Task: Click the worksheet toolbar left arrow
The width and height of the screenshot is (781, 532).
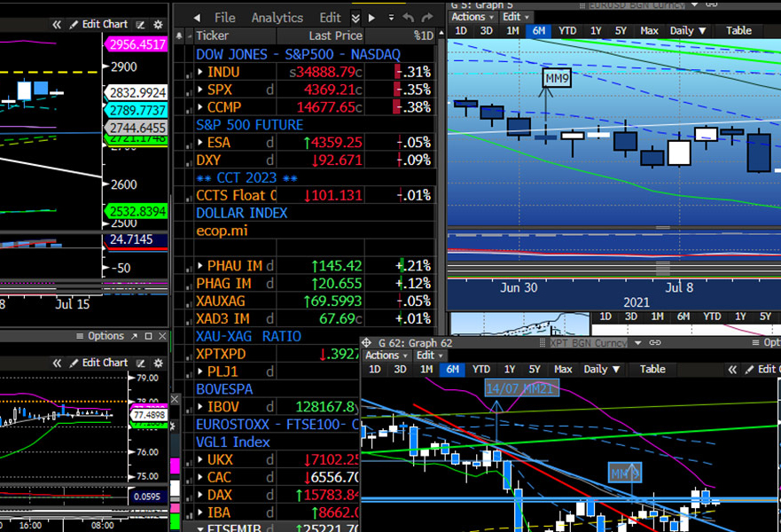Action: click(x=197, y=18)
